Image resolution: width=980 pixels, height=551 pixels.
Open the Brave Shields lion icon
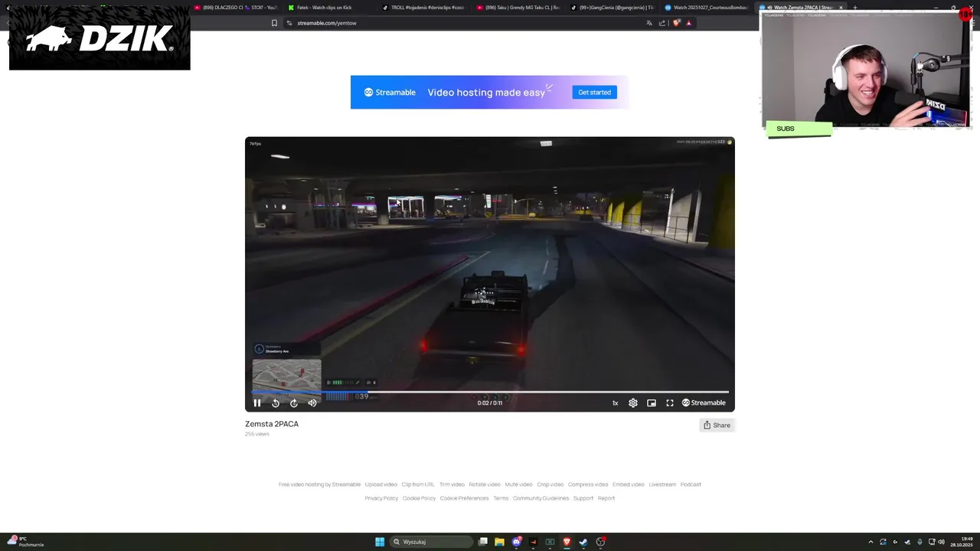(x=676, y=23)
